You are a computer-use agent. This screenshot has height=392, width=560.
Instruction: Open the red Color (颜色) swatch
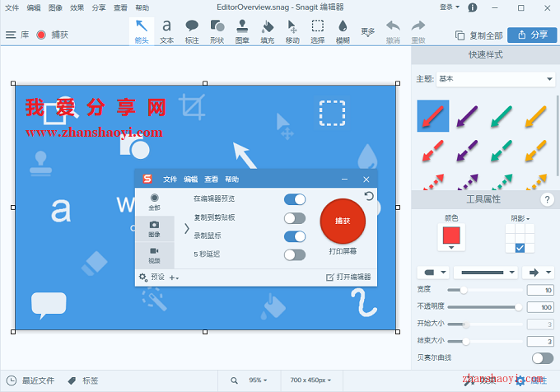451,237
